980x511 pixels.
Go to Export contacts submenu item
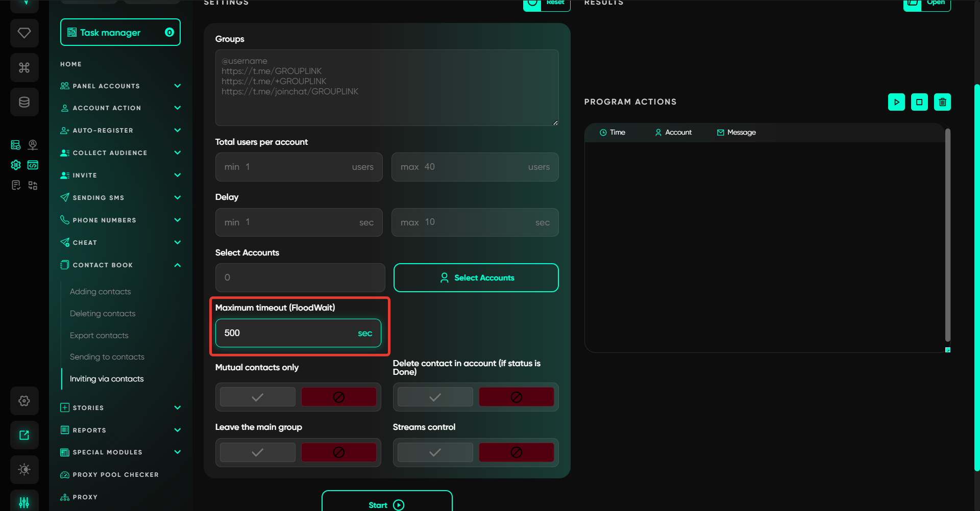(x=99, y=336)
